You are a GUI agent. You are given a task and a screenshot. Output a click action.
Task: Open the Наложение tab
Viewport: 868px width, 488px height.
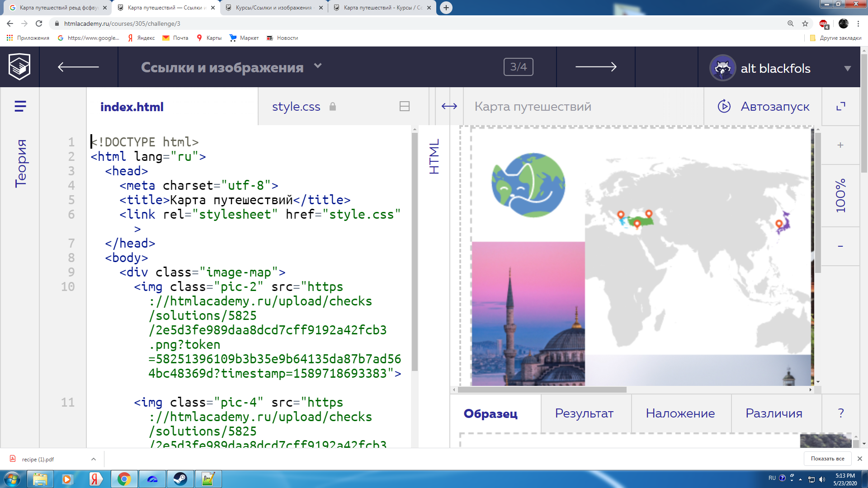click(x=680, y=413)
